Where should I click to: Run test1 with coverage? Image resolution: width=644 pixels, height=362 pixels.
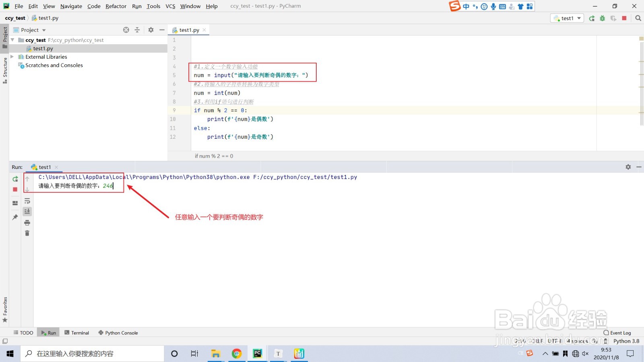click(613, 18)
